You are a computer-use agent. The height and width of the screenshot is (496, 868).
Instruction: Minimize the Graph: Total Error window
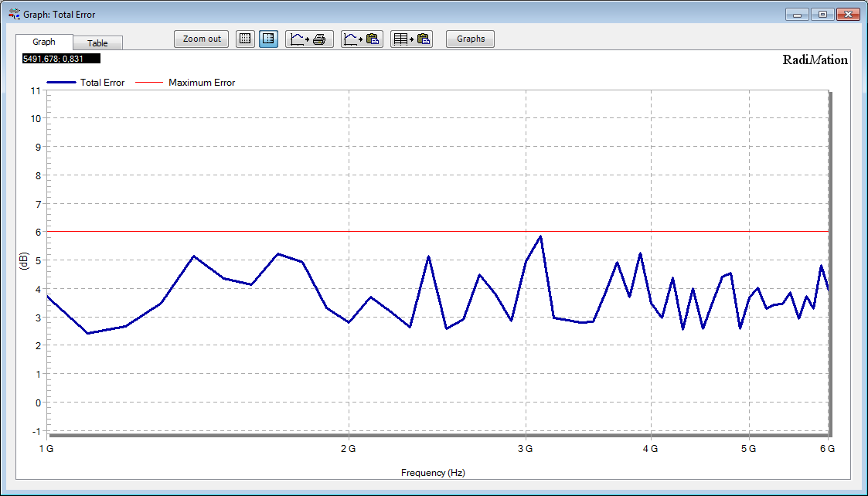797,15
